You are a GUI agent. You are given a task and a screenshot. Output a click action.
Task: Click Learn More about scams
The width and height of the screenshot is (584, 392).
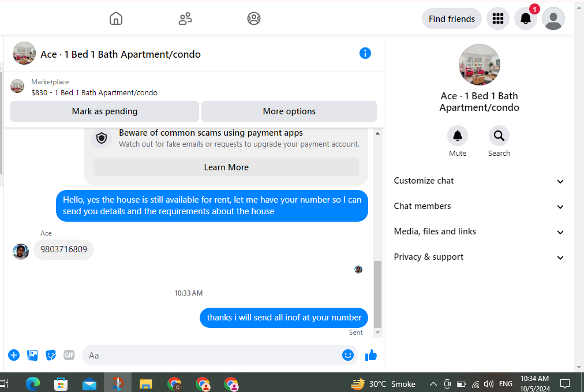[x=226, y=167]
